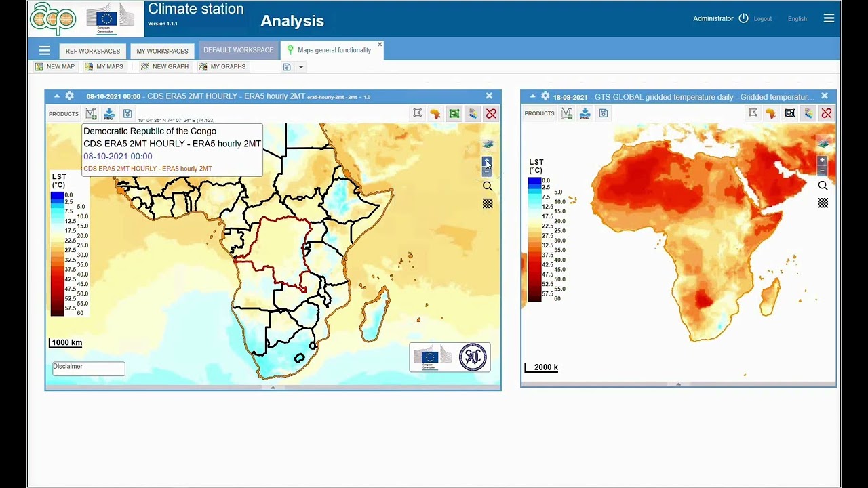Zoom in with plus button in GTS map
The image size is (868, 488).
pyautogui.click(x=822, y=161)
